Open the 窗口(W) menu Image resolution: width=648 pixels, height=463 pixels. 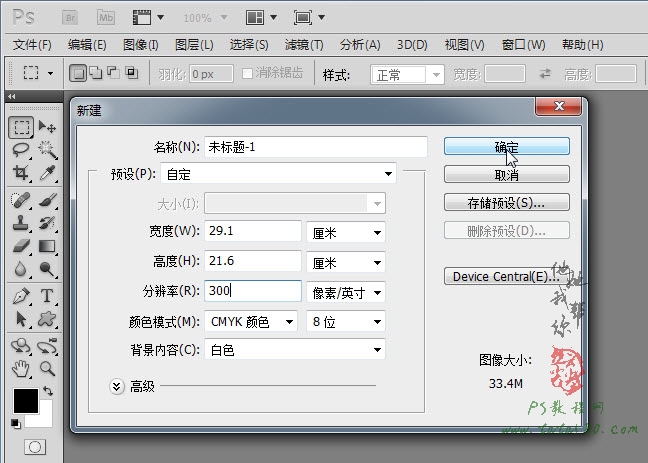point(524,45)
